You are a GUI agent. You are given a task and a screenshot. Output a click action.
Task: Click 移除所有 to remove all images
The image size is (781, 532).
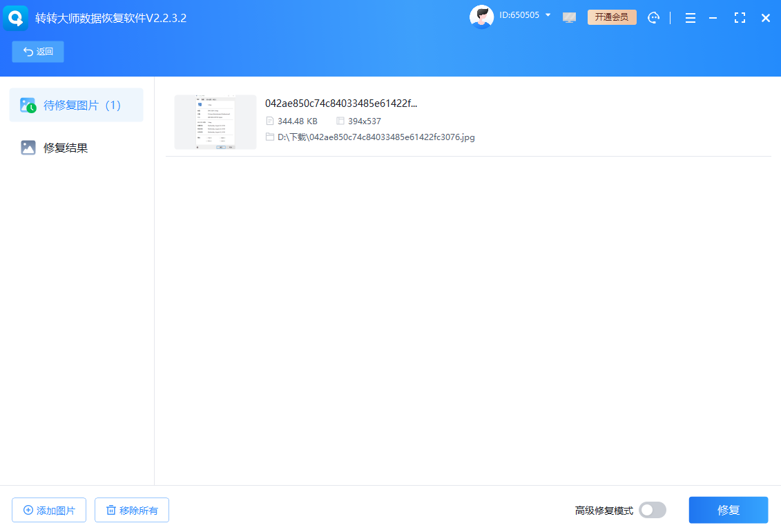[x=131, y=510]
